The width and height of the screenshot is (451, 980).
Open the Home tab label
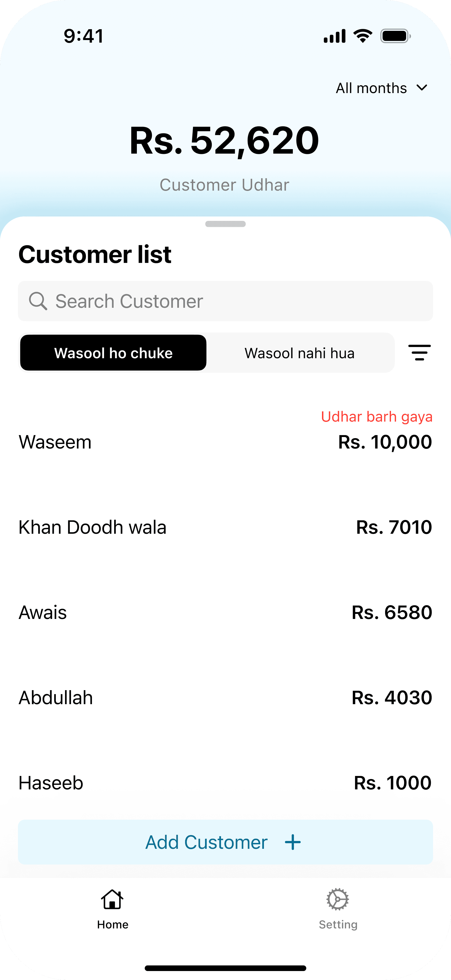113,924
